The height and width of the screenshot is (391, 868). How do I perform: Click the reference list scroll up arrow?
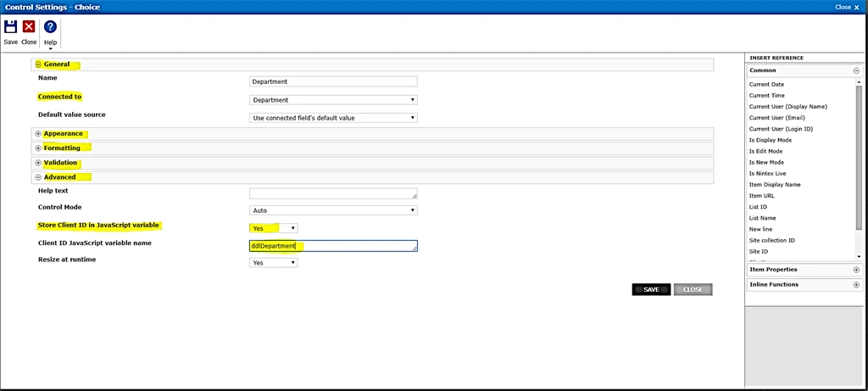[859, 82]
